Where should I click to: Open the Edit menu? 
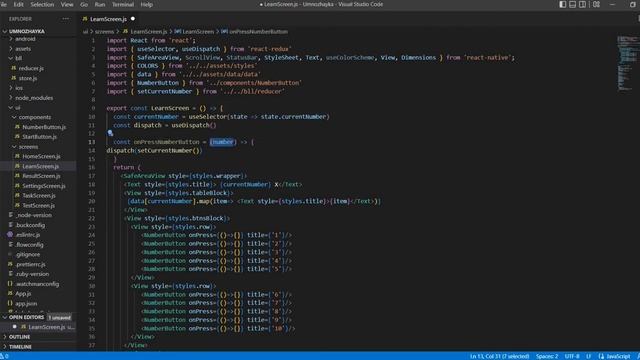pyautogui.click(x=18, y=4)
